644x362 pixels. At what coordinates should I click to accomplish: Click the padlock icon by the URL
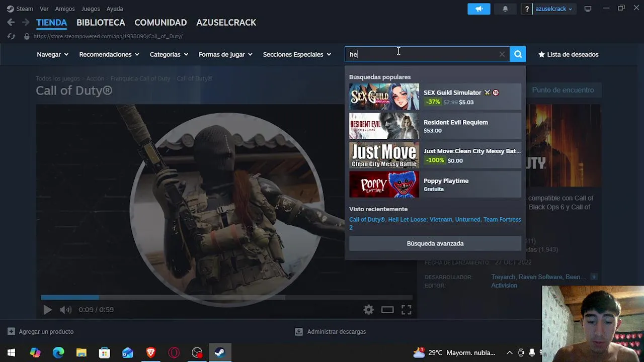pos(27,36)
